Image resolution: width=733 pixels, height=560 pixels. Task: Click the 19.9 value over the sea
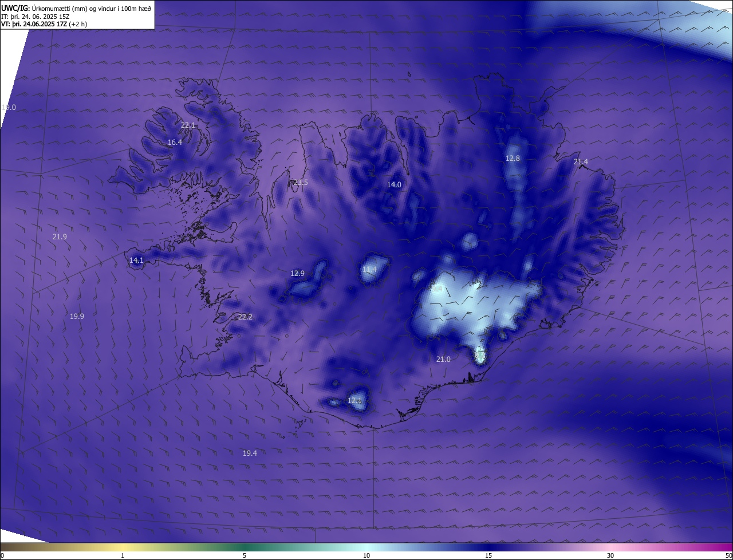[x=77, y=316]
